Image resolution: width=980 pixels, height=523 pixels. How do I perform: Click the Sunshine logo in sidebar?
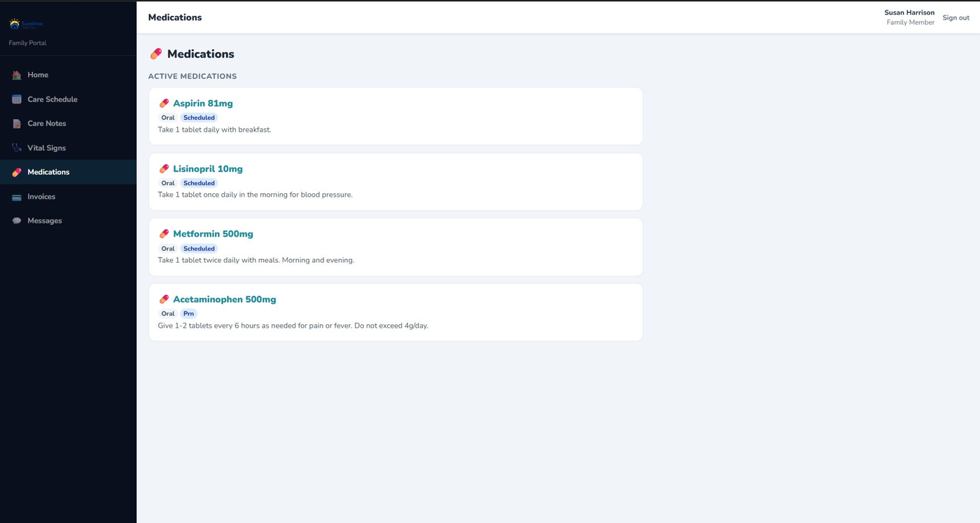[26, 24]
